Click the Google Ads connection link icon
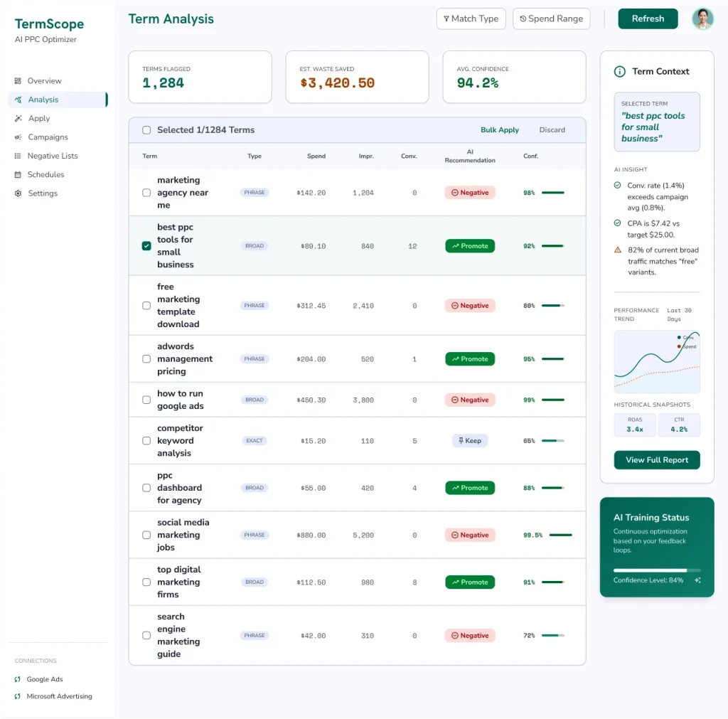 click(18, 679)
